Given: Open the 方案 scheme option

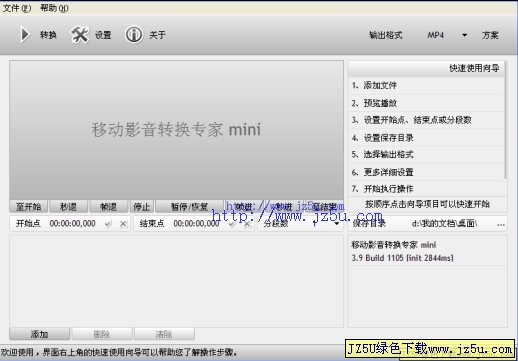Looking at the screenshot, I should [x=490, y=35].
